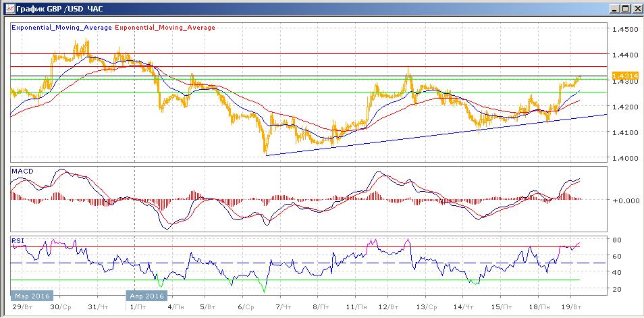Click the RSI axis value 60
The height and width of the screenshot is (318, 644).
point(617,256)
